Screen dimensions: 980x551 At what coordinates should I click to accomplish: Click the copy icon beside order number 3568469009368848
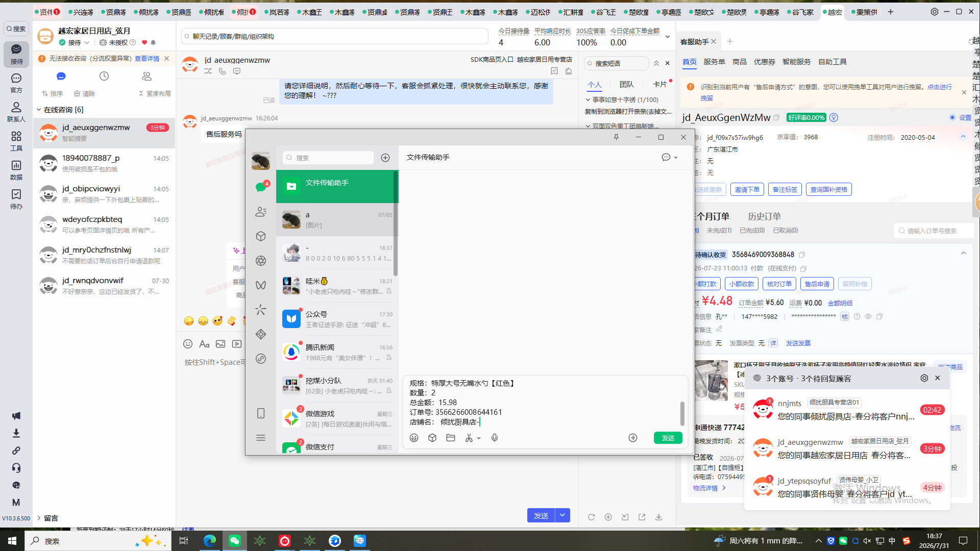(x=802, y=255)
